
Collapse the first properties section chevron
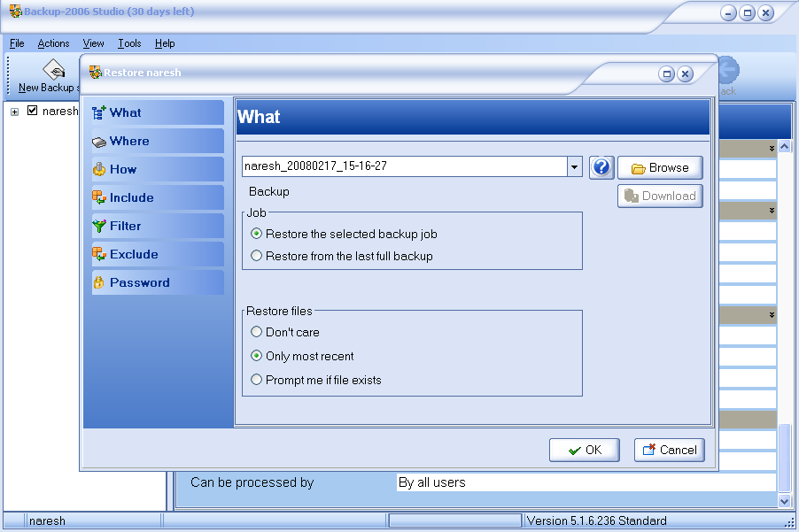pyautogui.click(x=772, y=148)
